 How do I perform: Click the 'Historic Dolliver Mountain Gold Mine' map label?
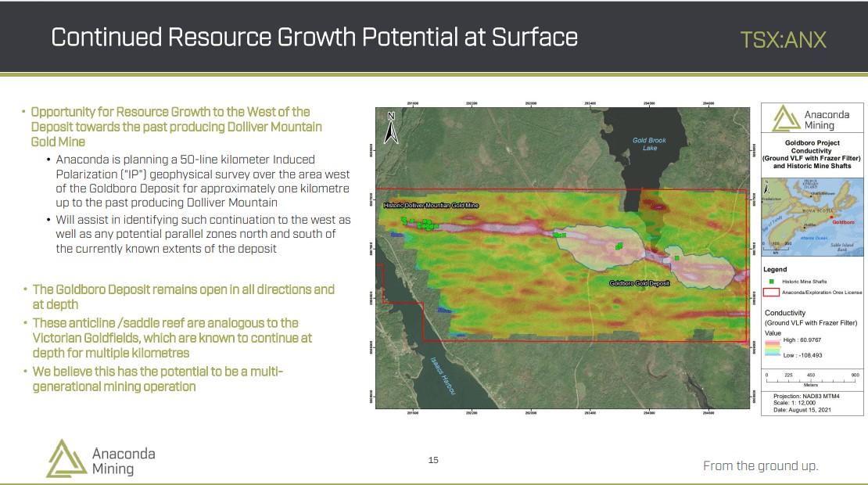(x=431, y=206)
